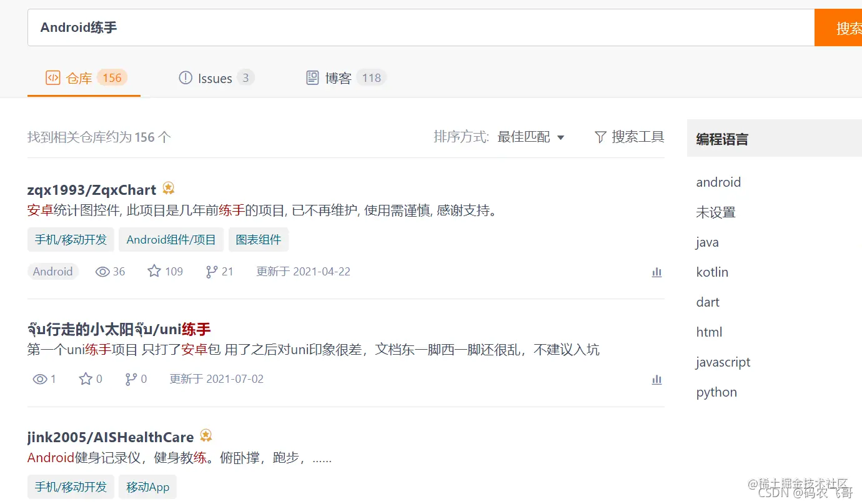Screen dimensions: 862x504
Task: Click the book icon on the 博客 tab
Action: [312, 77]
